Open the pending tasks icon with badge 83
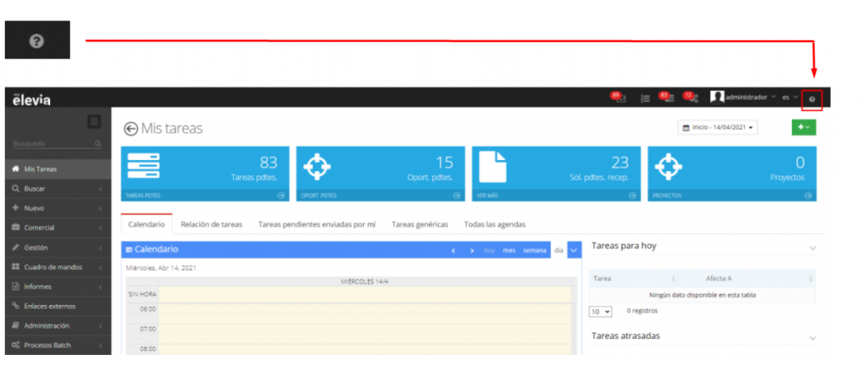 [667, 97]
